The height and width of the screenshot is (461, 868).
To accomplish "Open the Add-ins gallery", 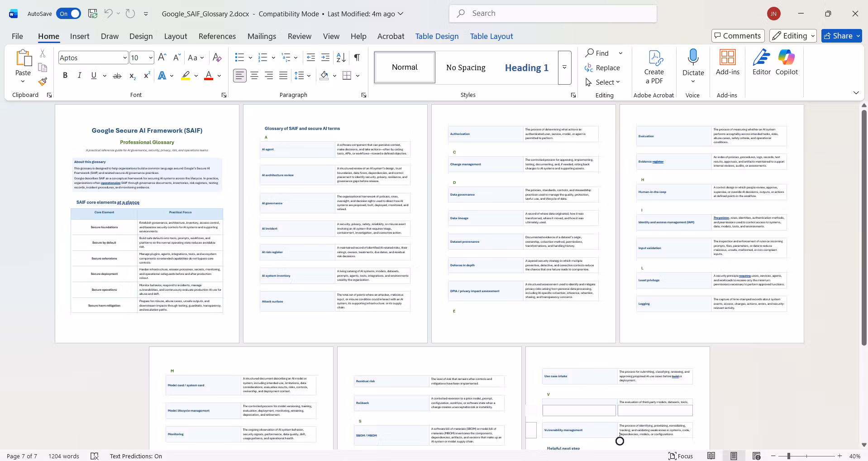I will (728, 62).
